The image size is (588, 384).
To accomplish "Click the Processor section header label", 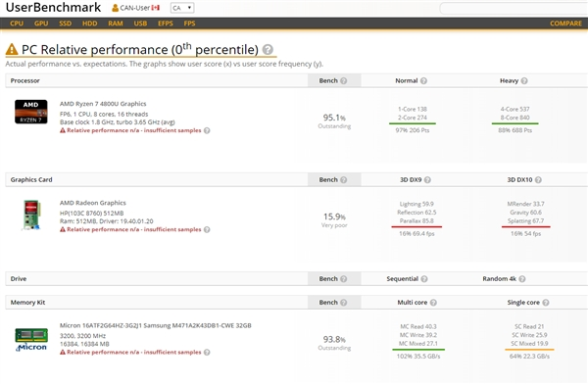I will (x=24, y=80).
